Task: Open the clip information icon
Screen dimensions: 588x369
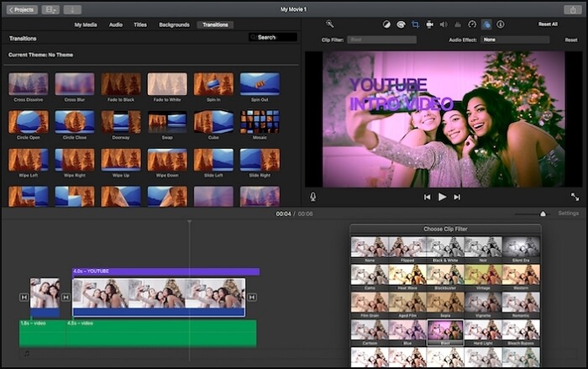Action: tap(501, 24)
